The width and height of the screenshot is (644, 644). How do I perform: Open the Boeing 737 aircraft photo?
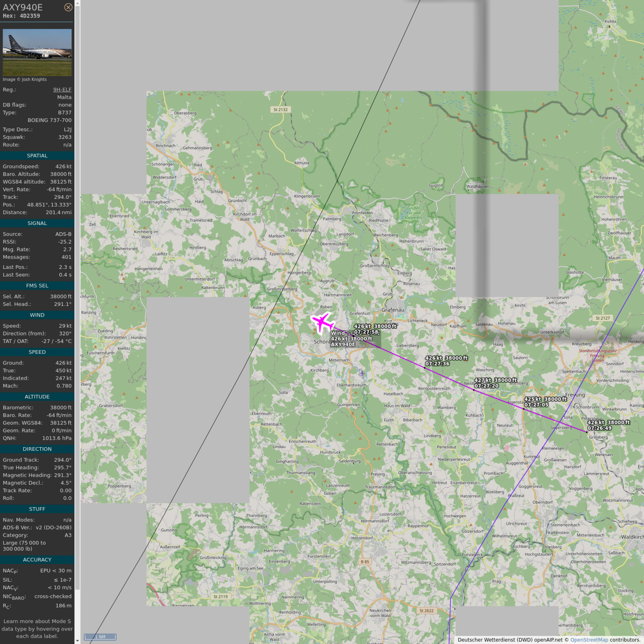tap(37, 52)
